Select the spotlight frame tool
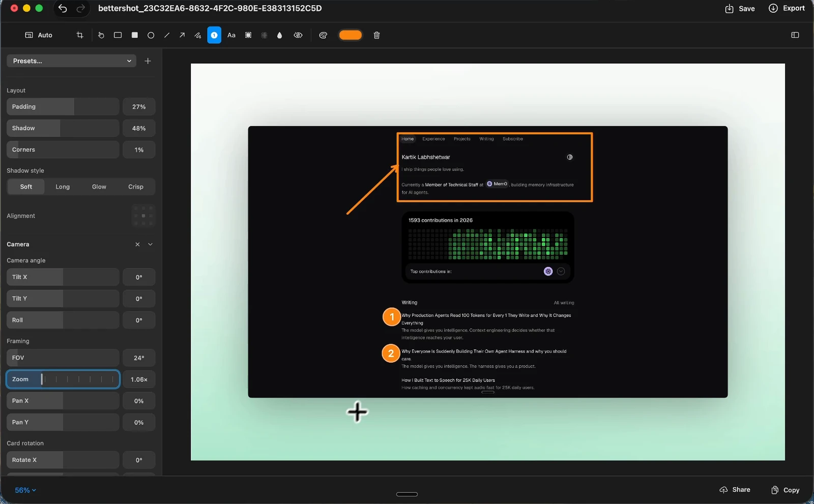The height and width of the screenshot is (504, 814). click(248, 35)
